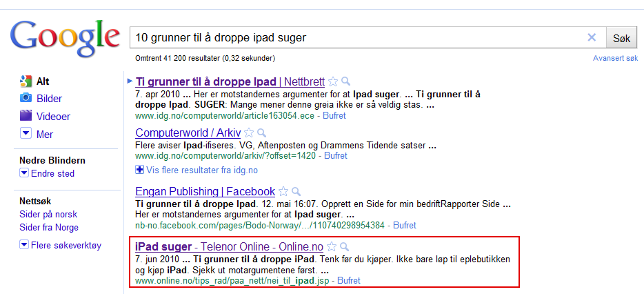Click URL www.idg.no/computerworld/article163054.ece
The width and height of the screenshot is (644, 294).
click(225, 115)
